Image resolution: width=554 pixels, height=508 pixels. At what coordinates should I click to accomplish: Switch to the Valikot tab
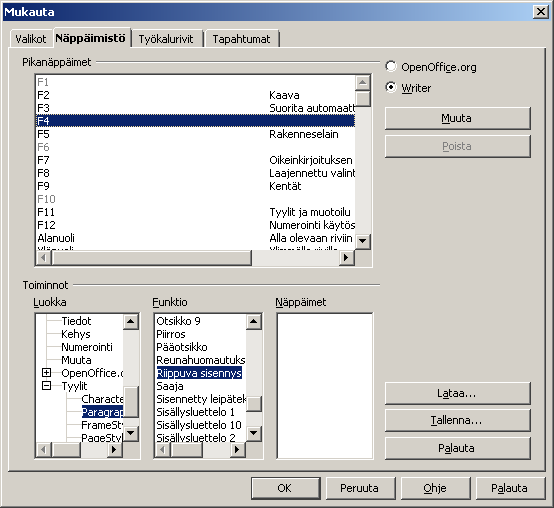[x=31, y=39]
